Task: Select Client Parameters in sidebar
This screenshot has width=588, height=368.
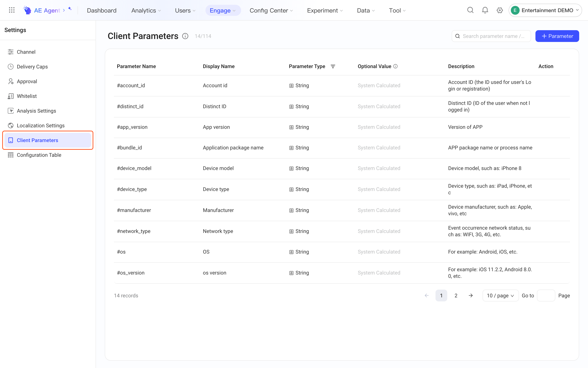Action: pos(48,140)
